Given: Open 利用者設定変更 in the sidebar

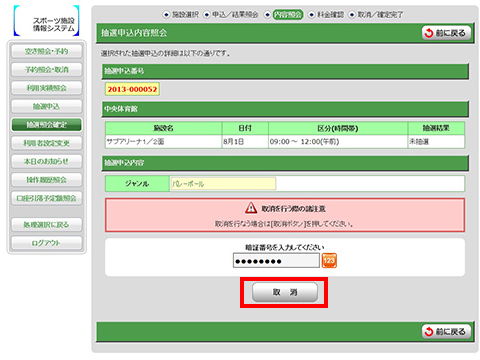Looking at the screenshot, I should [47, 143].
